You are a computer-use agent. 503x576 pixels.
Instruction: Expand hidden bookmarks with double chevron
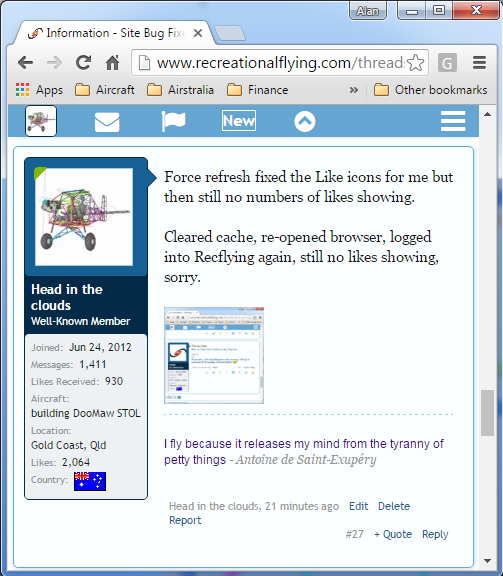pyautogui.click(x=353, y=90)
